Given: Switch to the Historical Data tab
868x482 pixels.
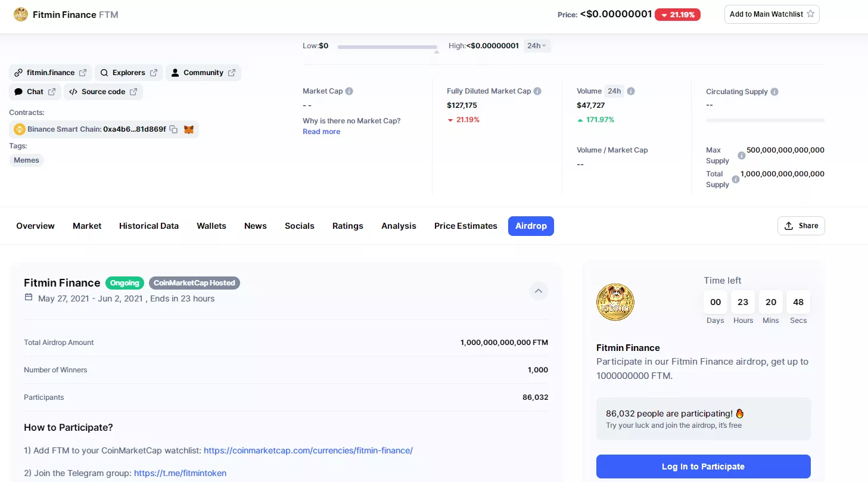Looking at the screenshot, I should coord(149,226).
